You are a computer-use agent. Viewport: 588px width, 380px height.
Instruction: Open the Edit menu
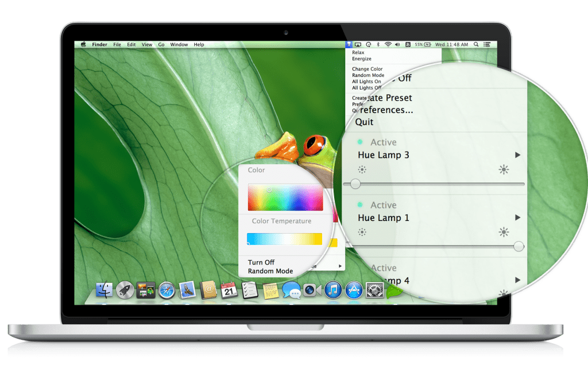(131, 44)
